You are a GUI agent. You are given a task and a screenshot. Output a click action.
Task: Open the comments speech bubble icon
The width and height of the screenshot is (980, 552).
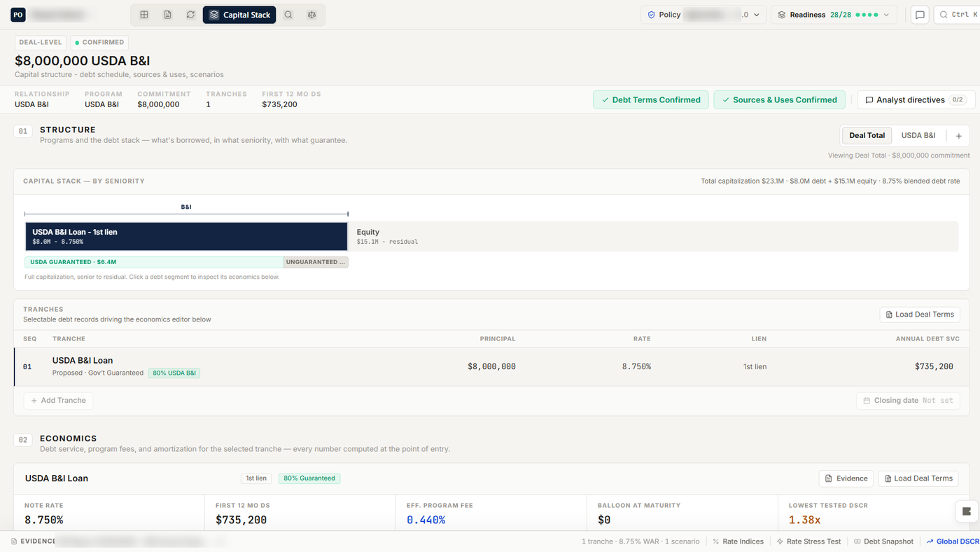pyautogui.click(x=920, y=15)
